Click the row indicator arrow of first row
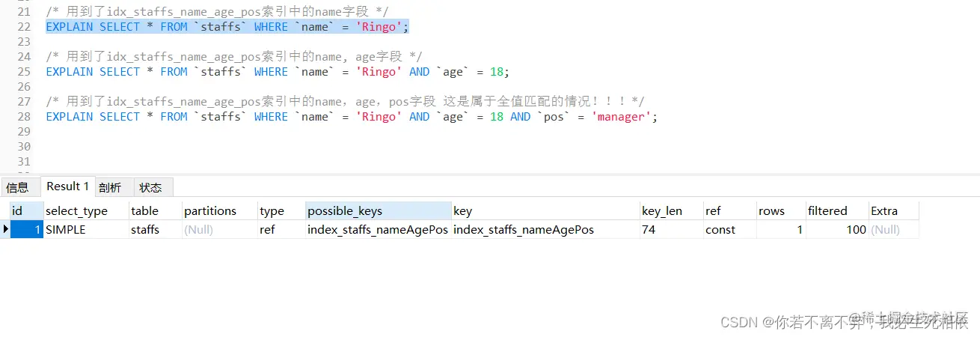This screenshot has height=337, width=980. [5, 230]
